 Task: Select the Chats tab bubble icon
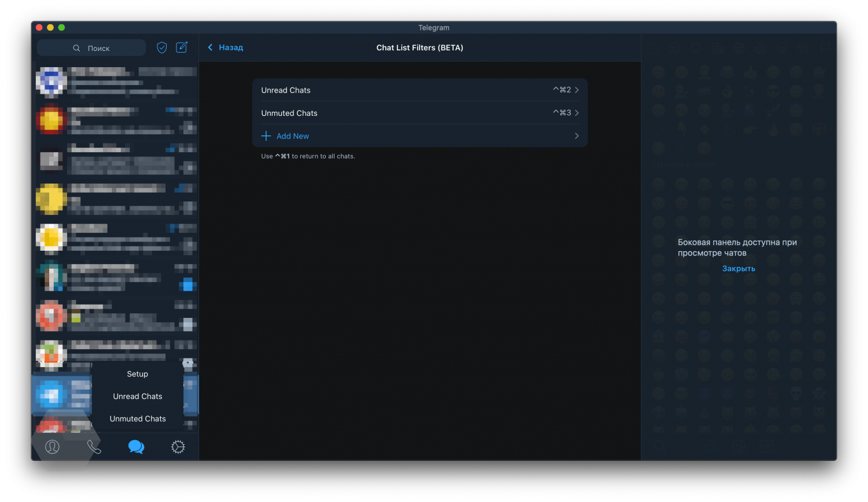pos(136,447)
